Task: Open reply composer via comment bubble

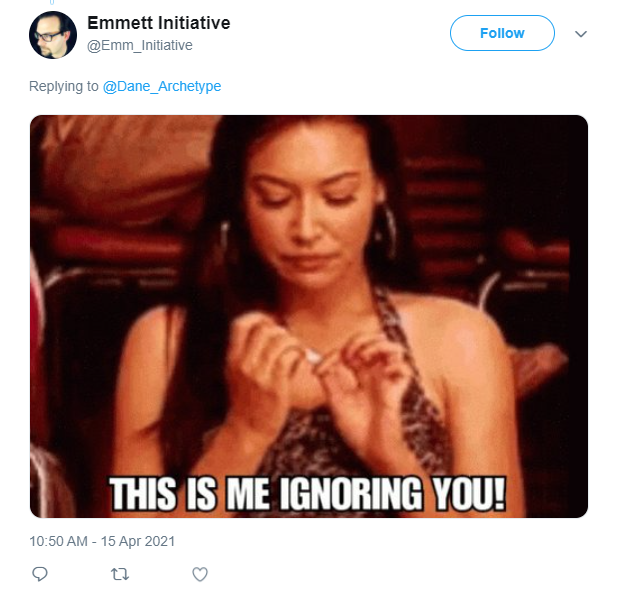Action: pyautogui.click(x=40, y=574)
